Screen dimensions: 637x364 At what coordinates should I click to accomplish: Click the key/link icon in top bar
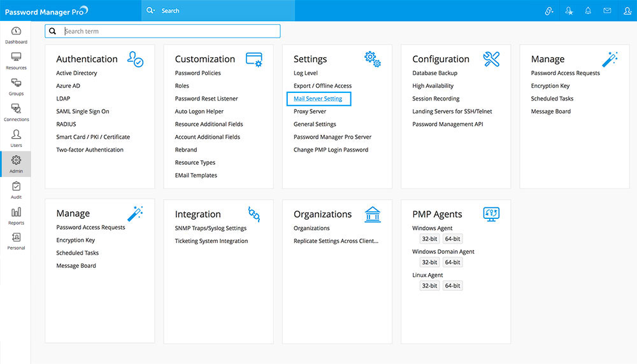tap(549, 11)
